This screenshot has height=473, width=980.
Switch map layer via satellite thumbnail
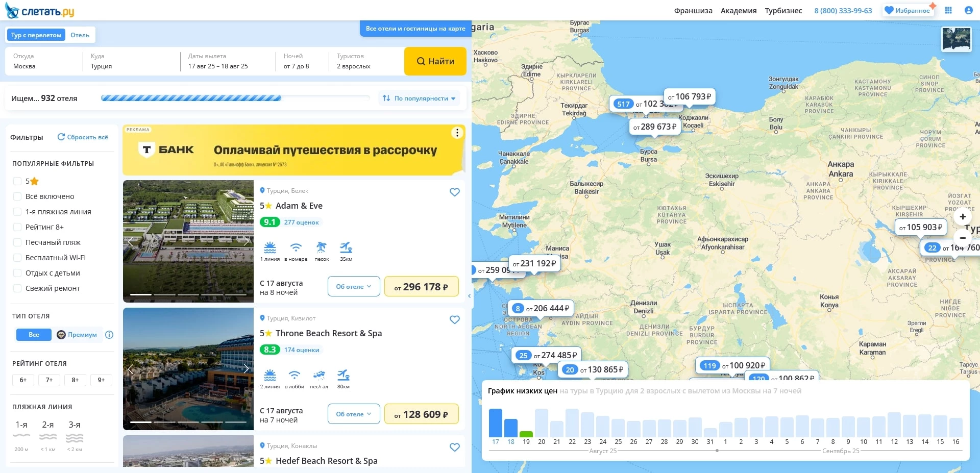(x=956, y=39)
